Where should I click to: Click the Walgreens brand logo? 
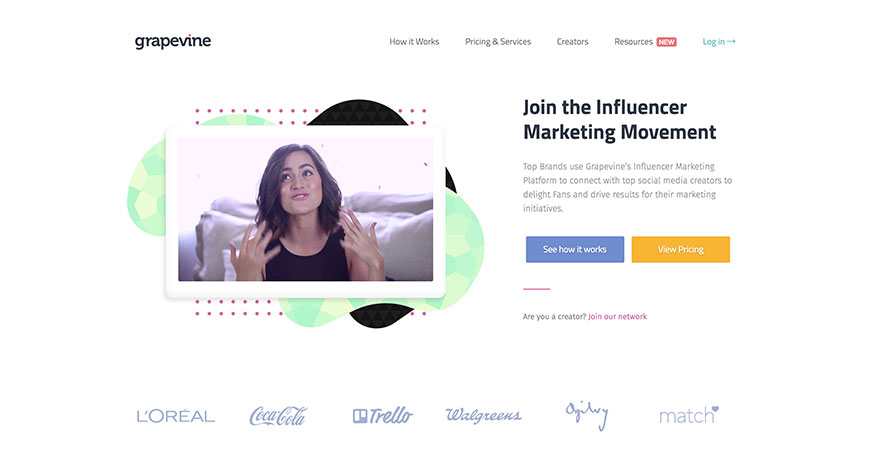coord(484,415)
